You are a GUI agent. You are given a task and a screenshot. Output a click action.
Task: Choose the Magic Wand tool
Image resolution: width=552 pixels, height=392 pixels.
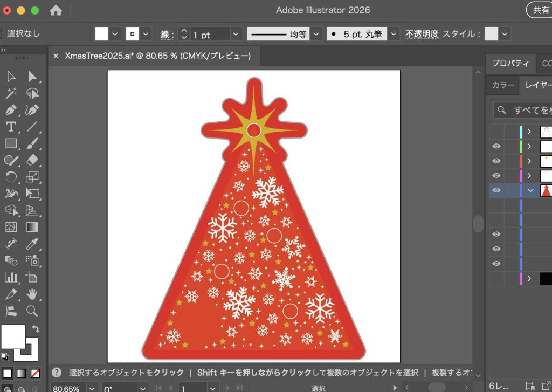[x=11, y=93]
